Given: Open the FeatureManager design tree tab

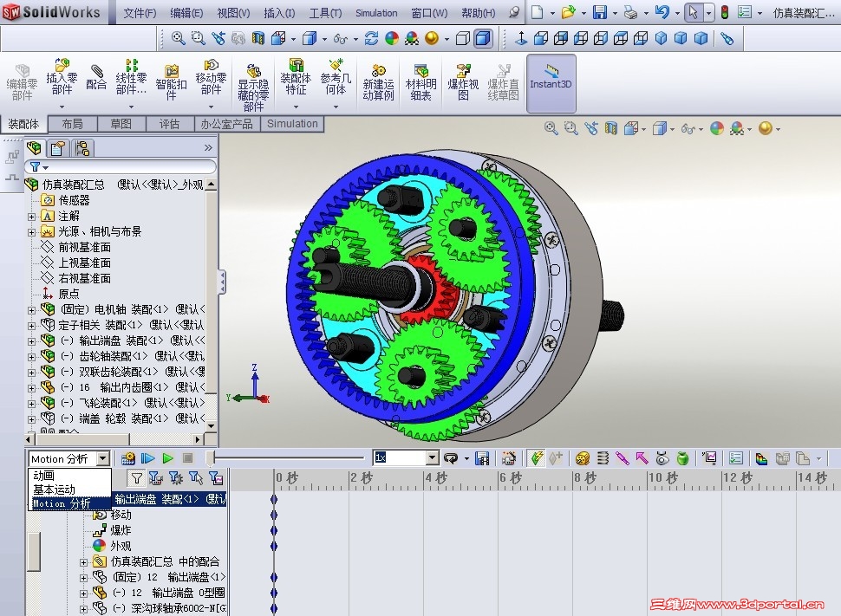Looking at the screenshot, I should 35,148.
